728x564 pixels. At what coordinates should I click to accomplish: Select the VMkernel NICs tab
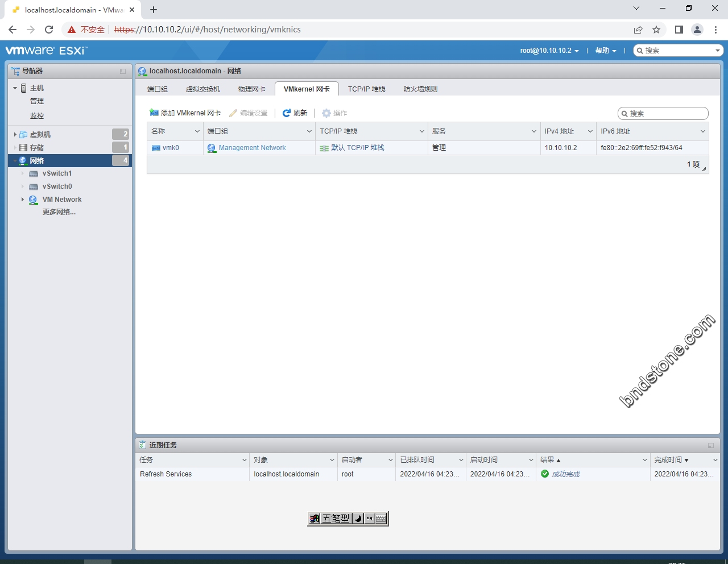307,89
